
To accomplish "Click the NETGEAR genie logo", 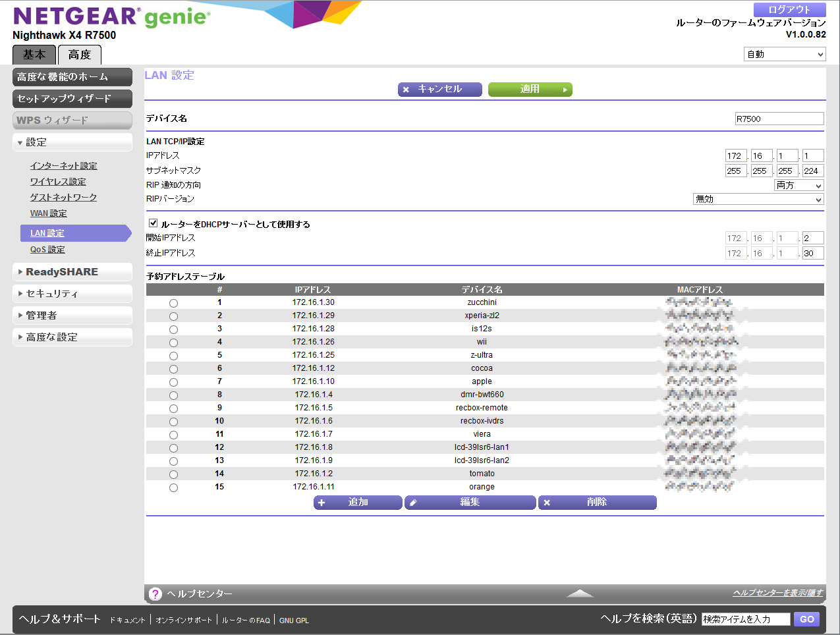I will (112, 16).
